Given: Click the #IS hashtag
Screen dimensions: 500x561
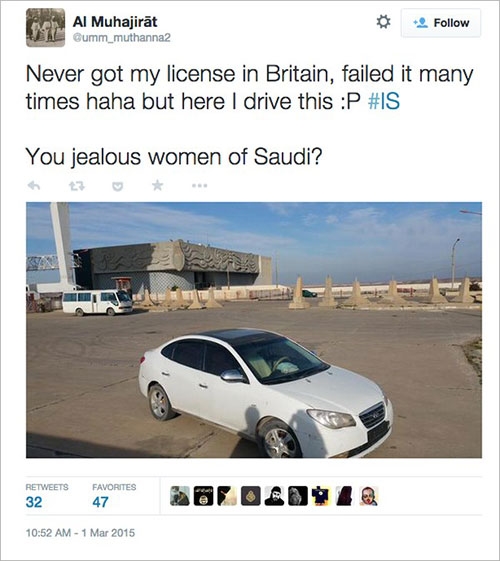Looking at the screenshot, I should point(384,101).
